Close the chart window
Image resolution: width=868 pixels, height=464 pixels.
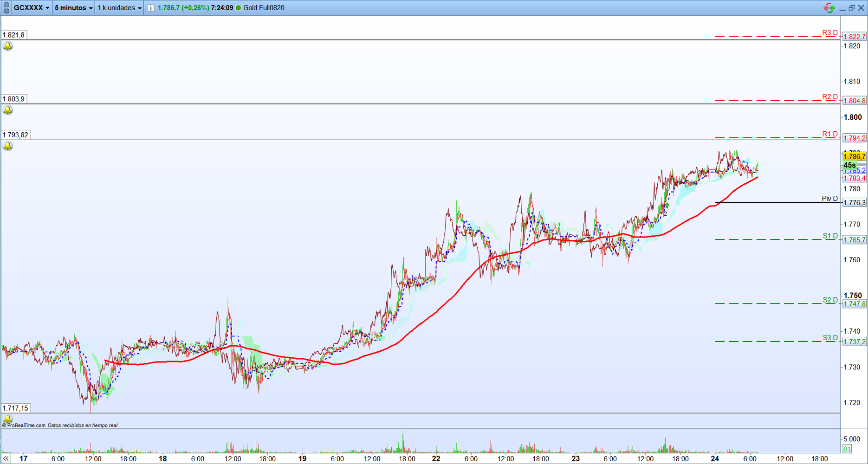tap(861, 8)
